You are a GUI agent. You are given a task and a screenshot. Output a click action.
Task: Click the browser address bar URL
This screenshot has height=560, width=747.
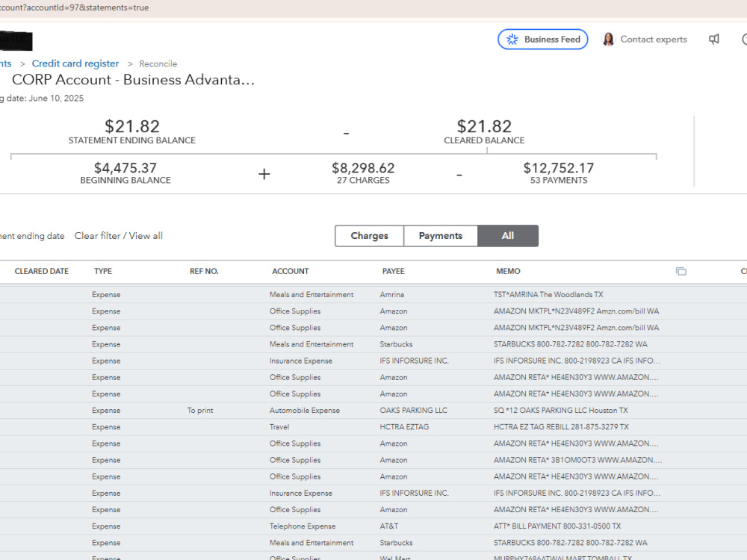[x=74, y=7]
